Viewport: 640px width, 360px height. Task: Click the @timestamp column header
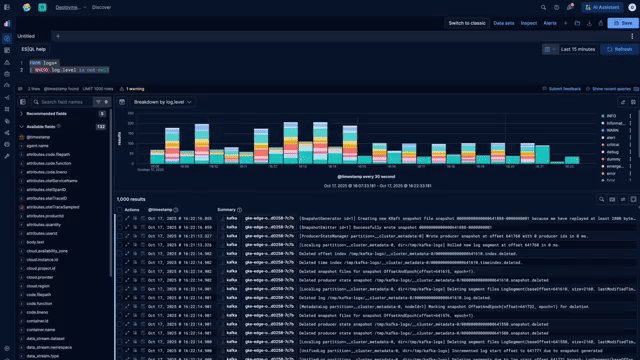click(160, 210)
